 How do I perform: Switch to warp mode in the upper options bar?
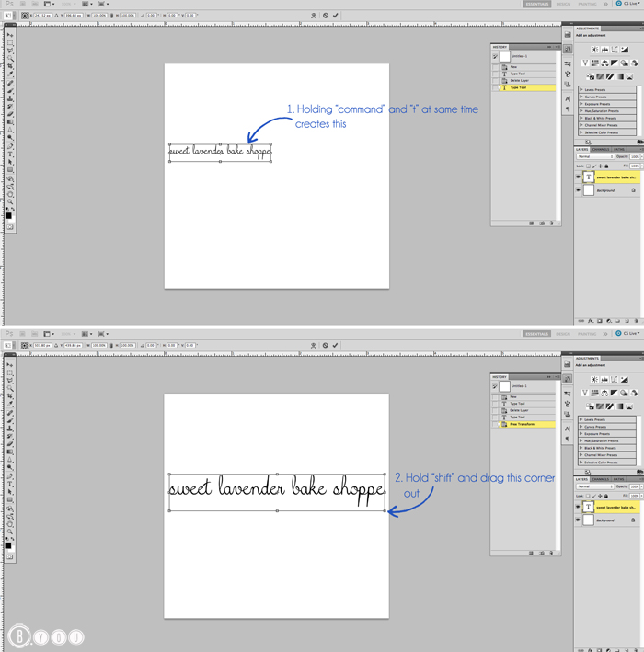(314, 16)
